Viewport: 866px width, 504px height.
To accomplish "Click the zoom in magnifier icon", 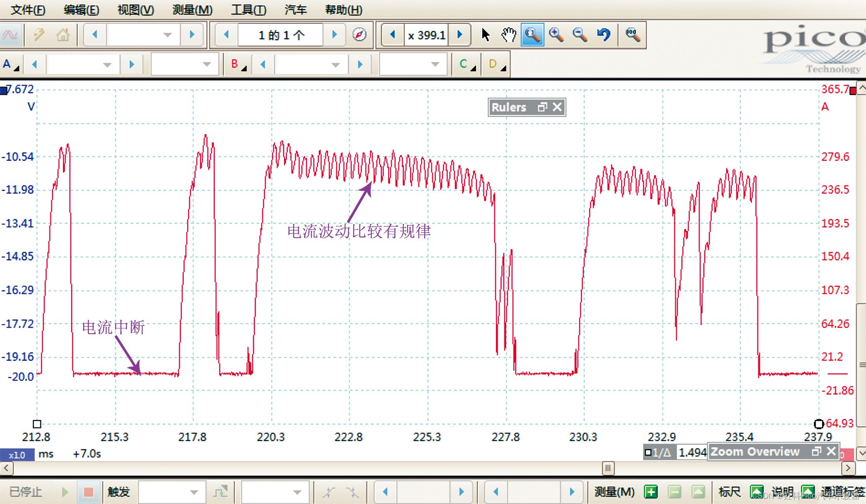I will tap(556, 35).
